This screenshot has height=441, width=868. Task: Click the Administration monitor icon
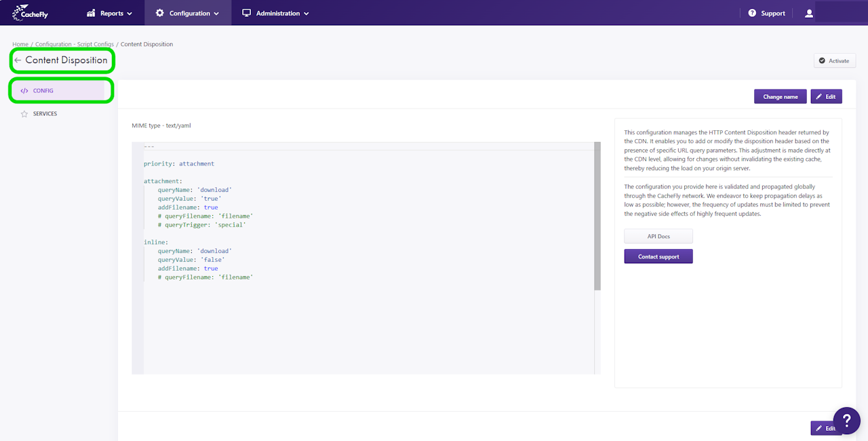[x=247, y=13]
